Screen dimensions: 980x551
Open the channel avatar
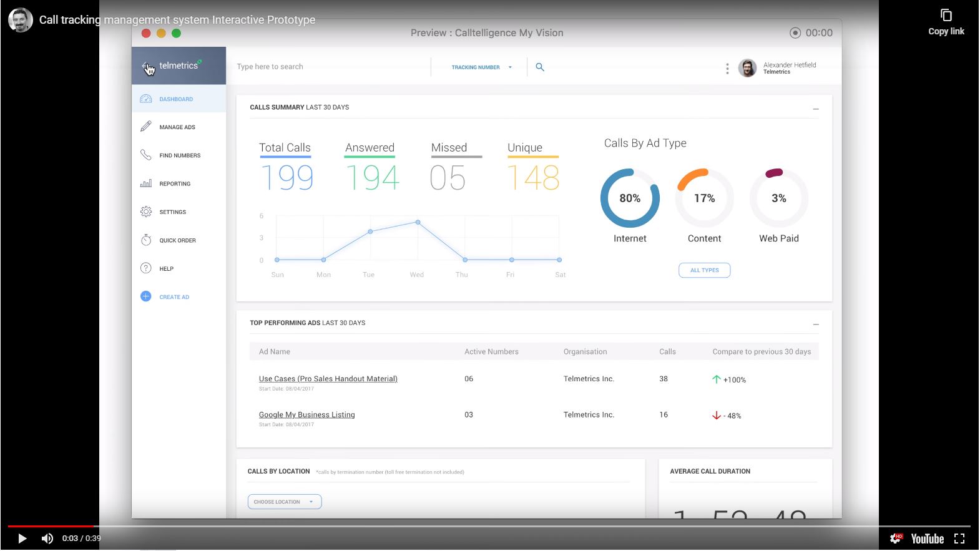point(20,20)
